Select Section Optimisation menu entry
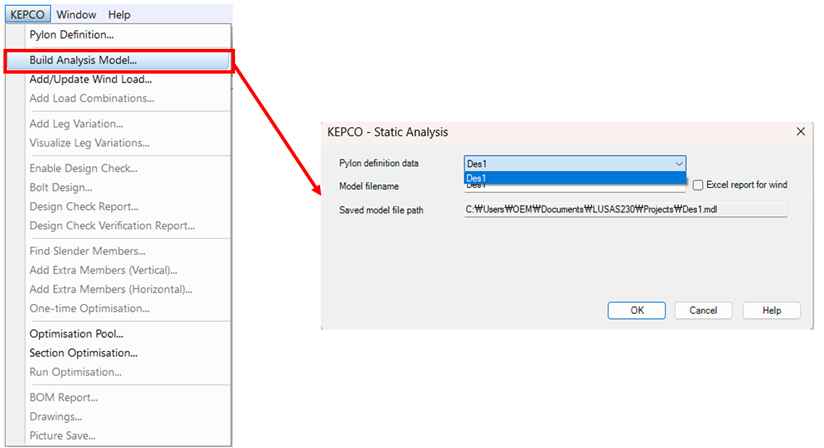 (x=83, y=353)
